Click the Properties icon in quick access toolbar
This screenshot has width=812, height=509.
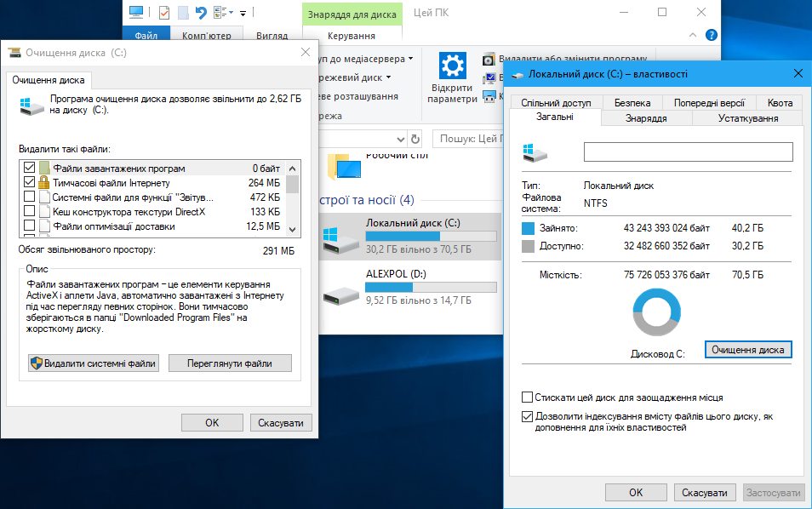[x=163, y=13]
